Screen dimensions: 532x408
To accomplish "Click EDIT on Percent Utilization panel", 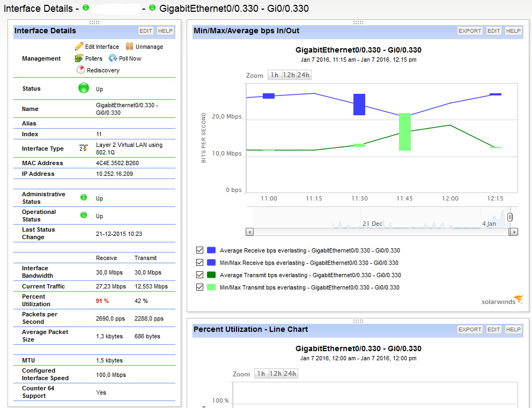I will coord(494,329).
